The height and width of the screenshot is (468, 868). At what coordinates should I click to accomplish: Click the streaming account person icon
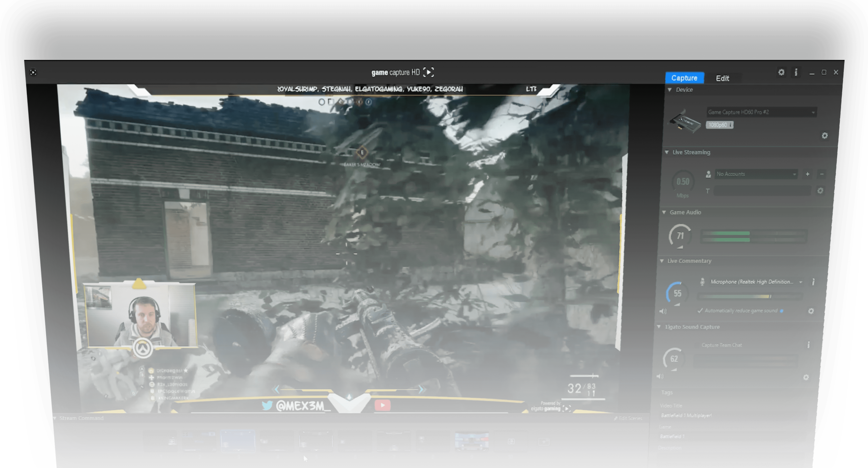[708, 174]
